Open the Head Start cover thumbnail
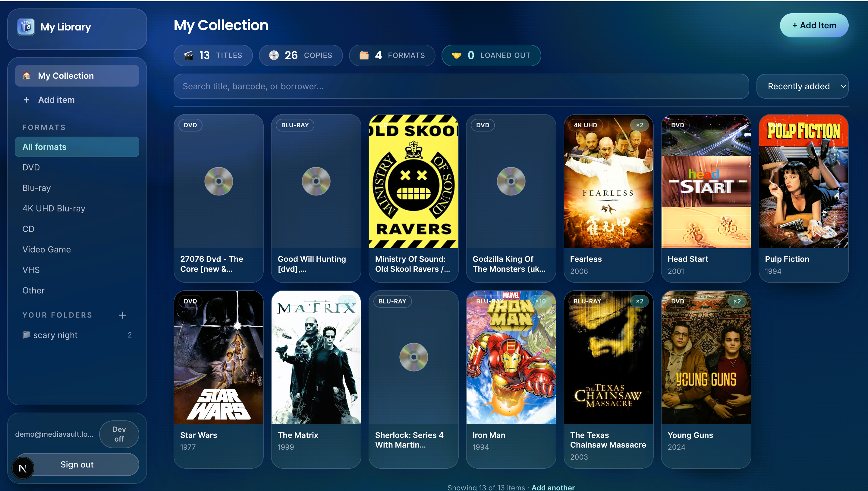Image resolution: width=868 pixels, height=491 pixels. click(x=706, y=182)
